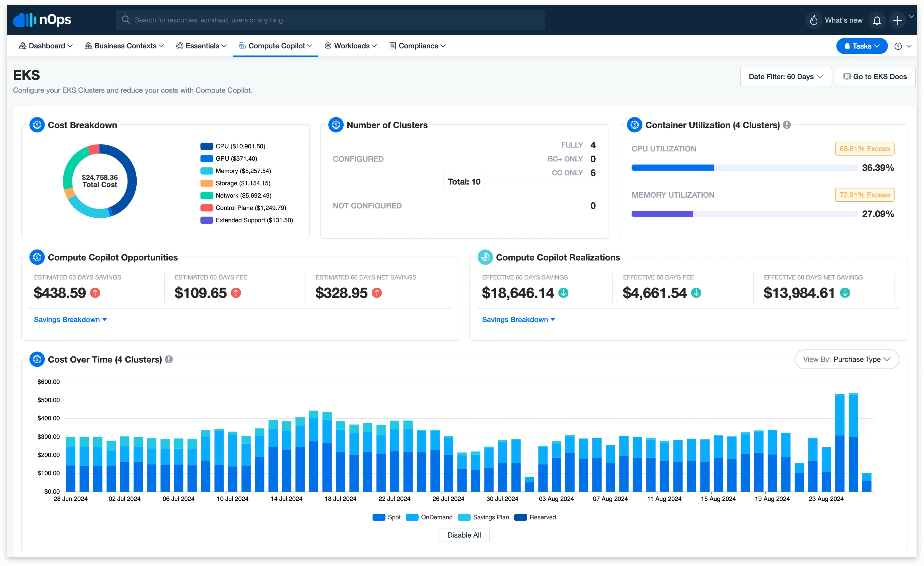Open What's new flame icon
924x566 pixels.
point(813,20)
